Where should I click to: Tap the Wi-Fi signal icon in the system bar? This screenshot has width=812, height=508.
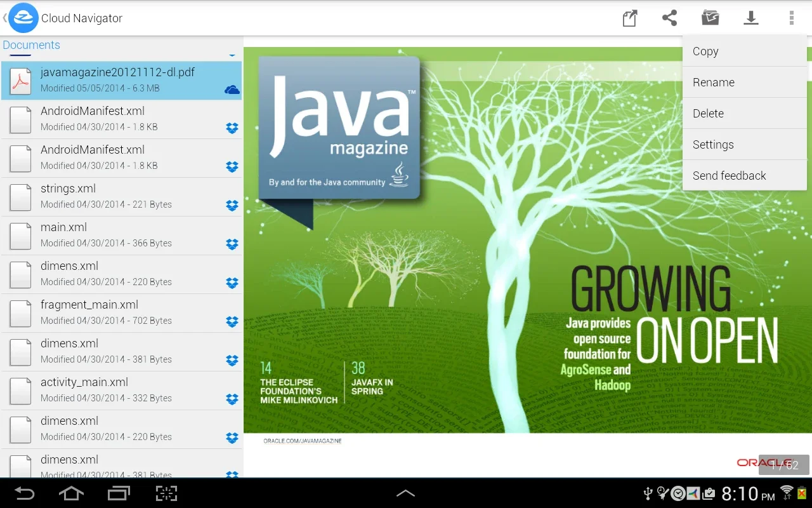click(x=787, y=493)
